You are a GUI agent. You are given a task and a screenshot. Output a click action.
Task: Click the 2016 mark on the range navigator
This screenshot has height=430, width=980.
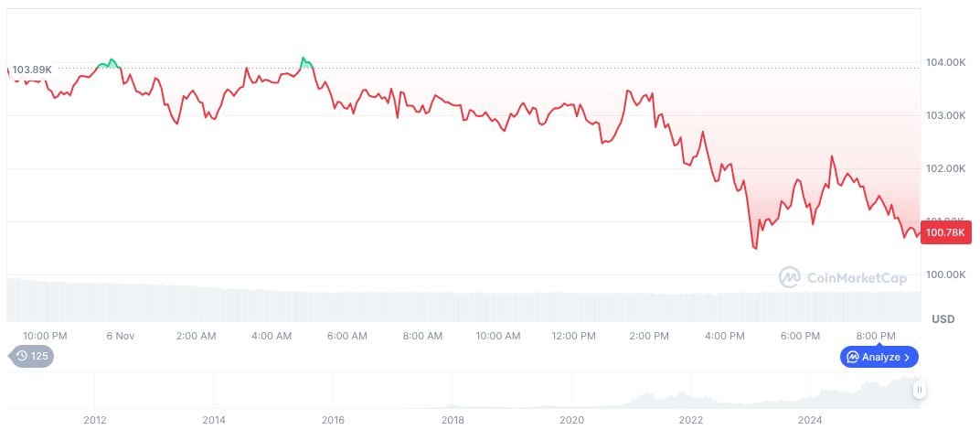[333, 420]
